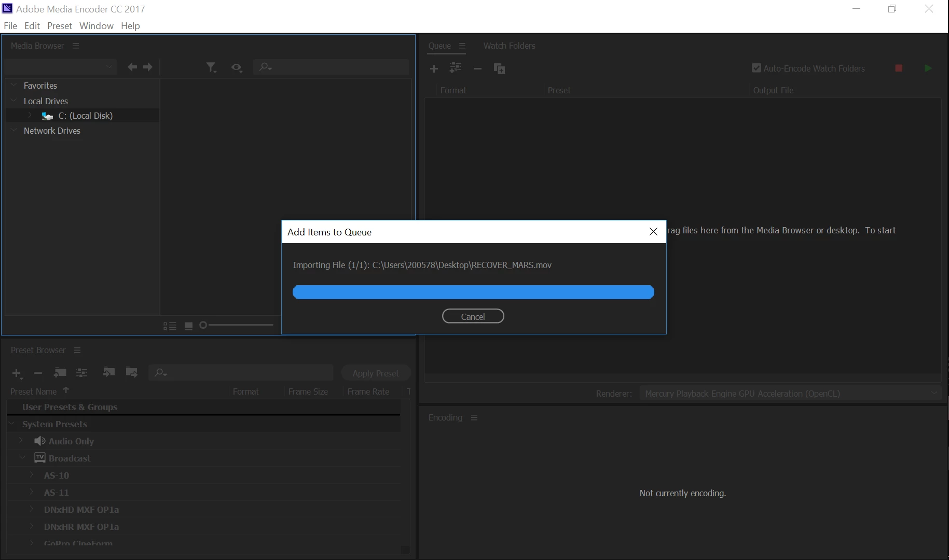The width and height of the screenshot is (949, 560).
Task: Collapse the Favorites tree section
Action: click(14, 85)
